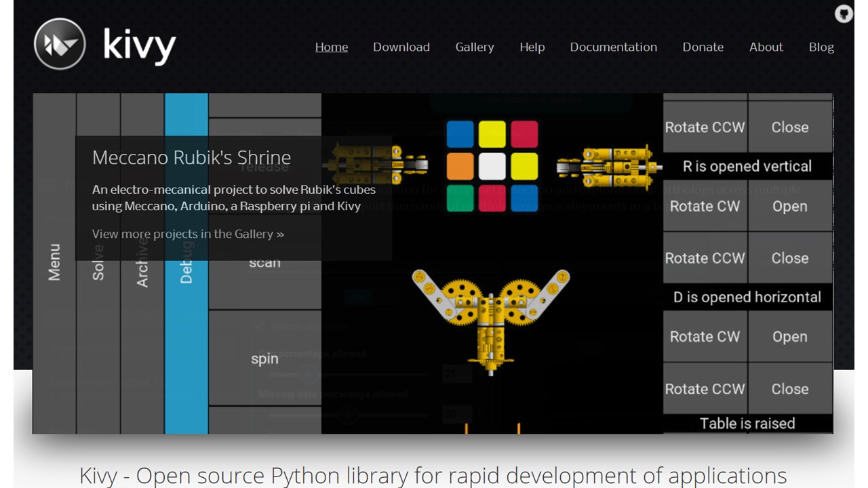This screenshot has height=488, width=868.
Task: Pick the blue cube face square
Action: 460,134
